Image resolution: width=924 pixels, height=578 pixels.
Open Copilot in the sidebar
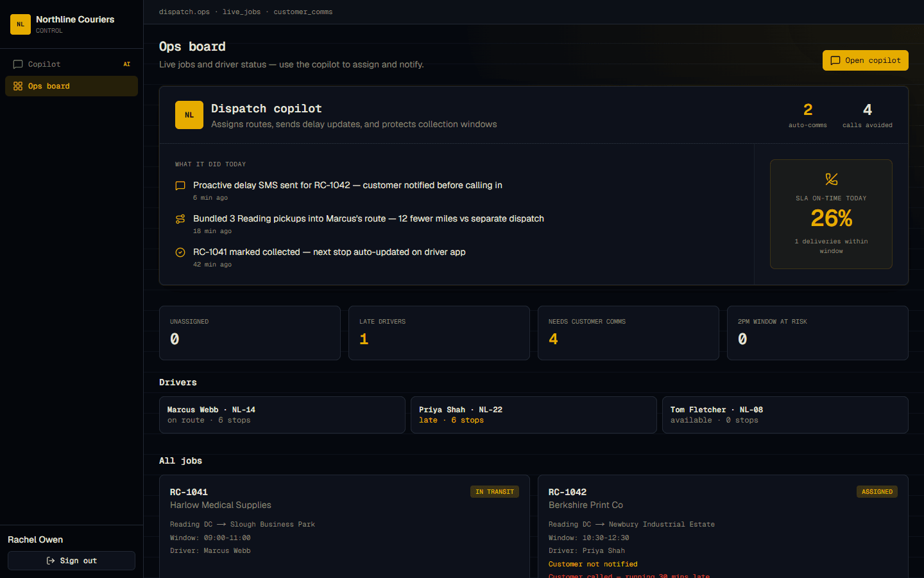[x=71, y=64]
